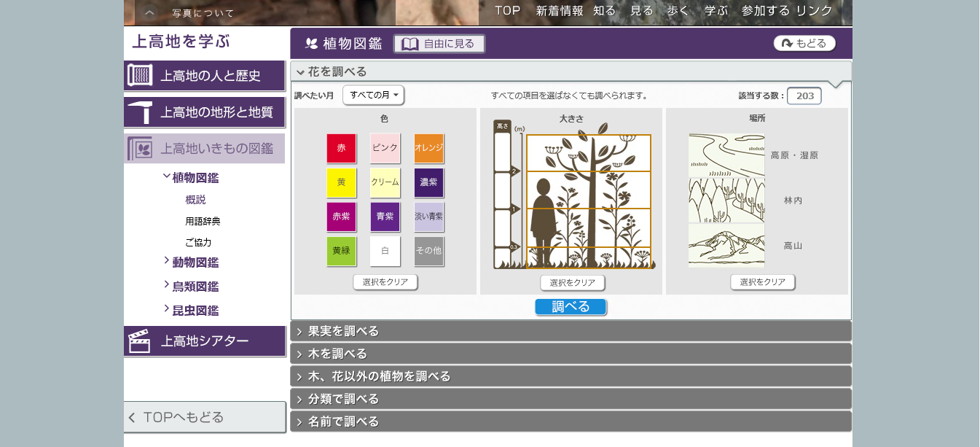Select the 高山 mountain illustration
The width and height of the screenshot is (980, 447).
coord(726,246)
